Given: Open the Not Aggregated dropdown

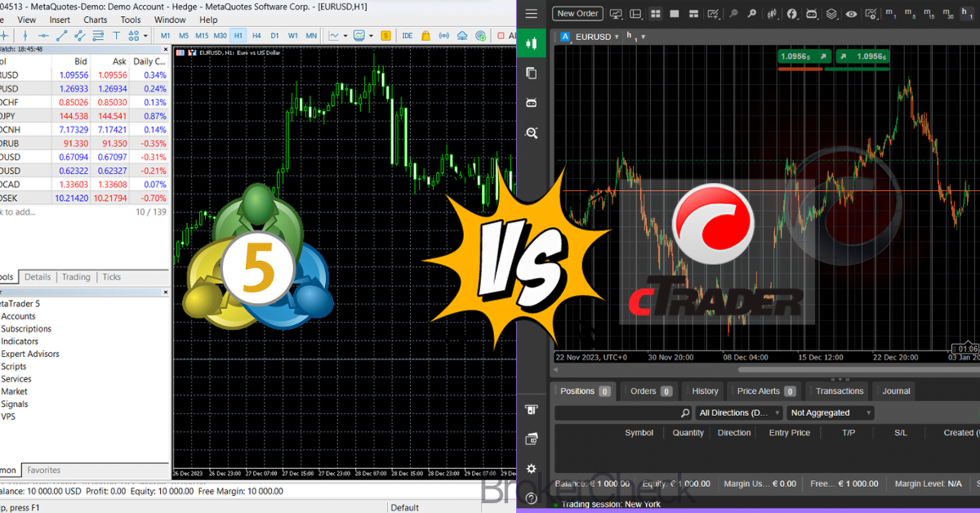Looking at the screenshot, I should (831, 413).
